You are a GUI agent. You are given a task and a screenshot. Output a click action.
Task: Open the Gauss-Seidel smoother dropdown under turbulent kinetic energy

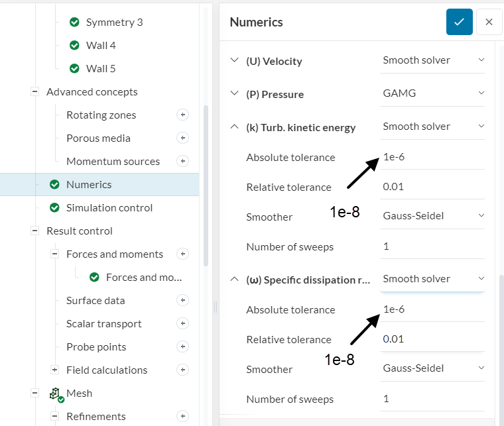coord(432,215)
